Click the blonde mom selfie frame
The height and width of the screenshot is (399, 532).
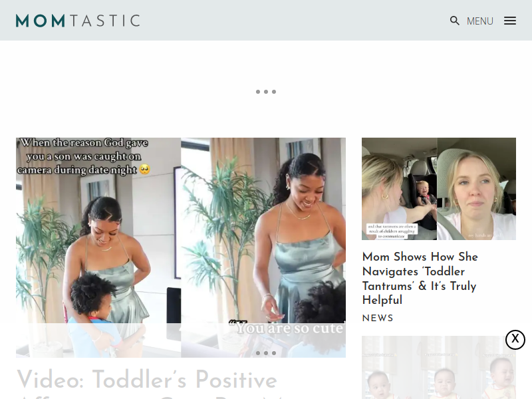tap(476, 189)
